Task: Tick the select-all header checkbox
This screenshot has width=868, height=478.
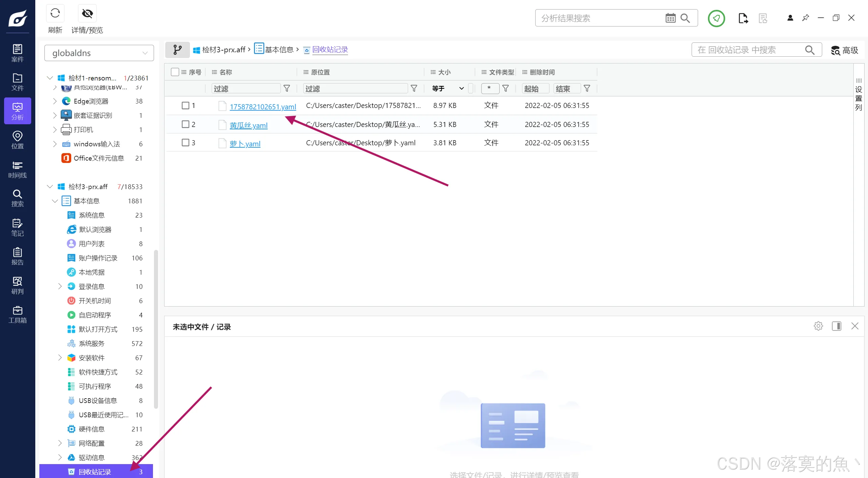Action: [175, 72]
